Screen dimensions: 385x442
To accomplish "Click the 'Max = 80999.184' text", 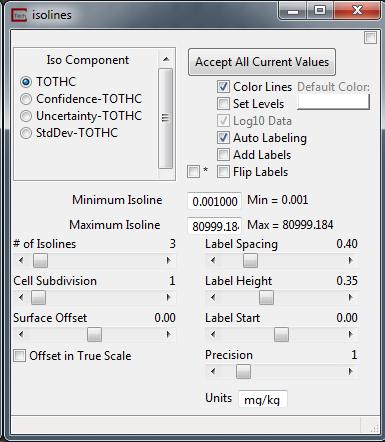I will coord(290,225).
